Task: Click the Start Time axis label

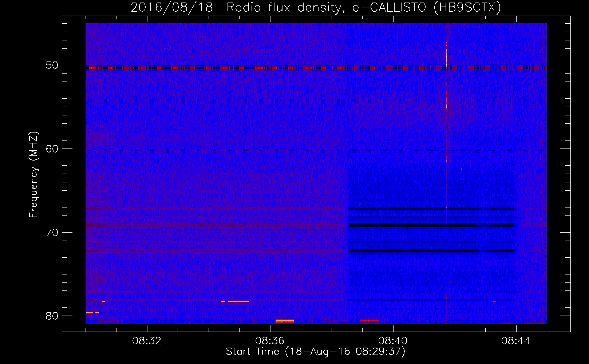Action: click(x=316, y=352)
